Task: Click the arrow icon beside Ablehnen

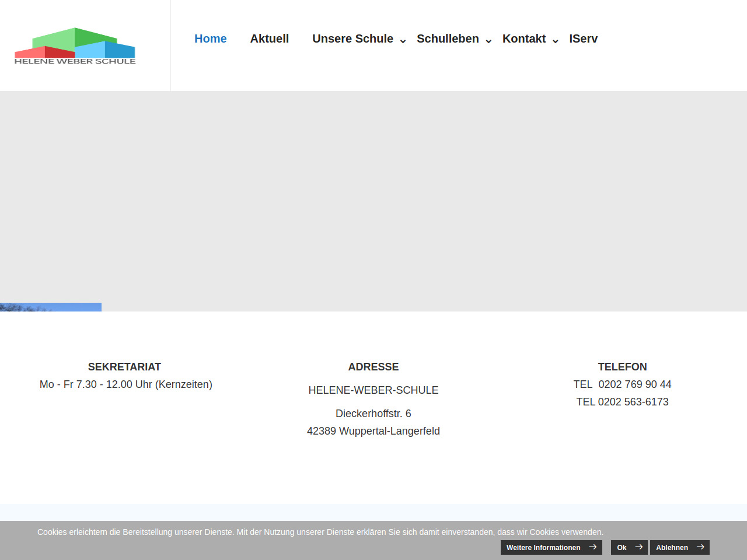Action: (x=700, y=547)
